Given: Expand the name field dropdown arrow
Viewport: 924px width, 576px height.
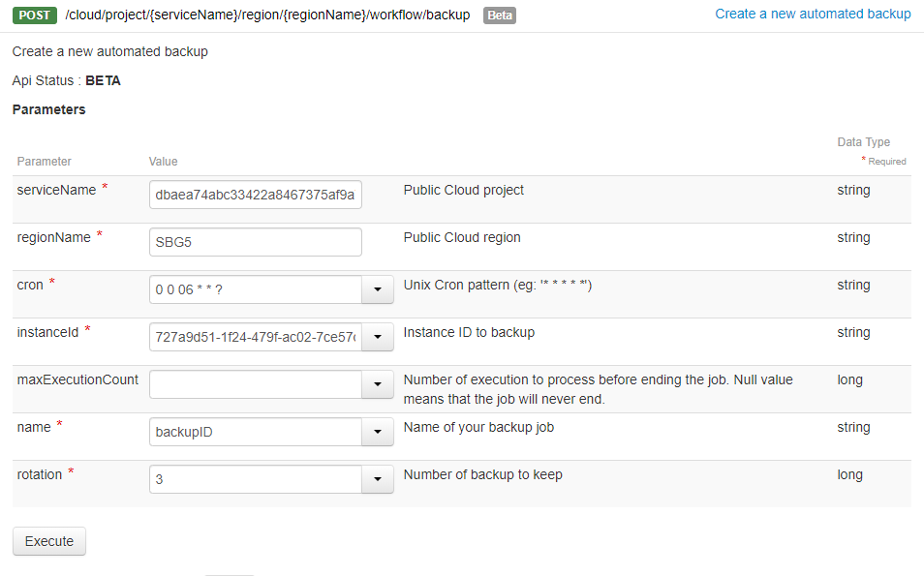Looking at the screenshot, I should point(377,432).
